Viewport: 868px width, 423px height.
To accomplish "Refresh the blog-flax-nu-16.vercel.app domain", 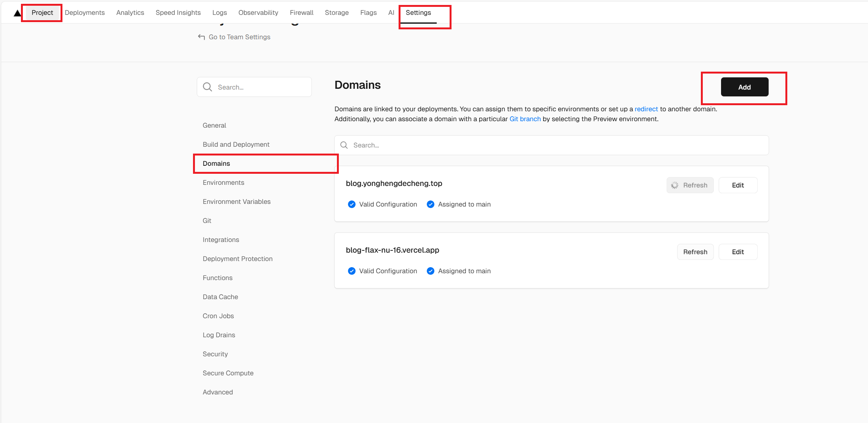I will [x=695, y=252].
